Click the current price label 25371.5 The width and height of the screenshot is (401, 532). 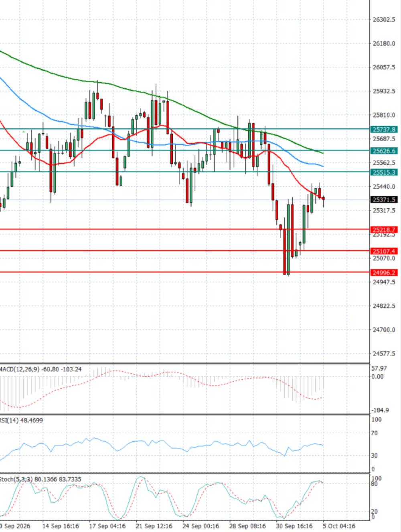click(384, 200)
